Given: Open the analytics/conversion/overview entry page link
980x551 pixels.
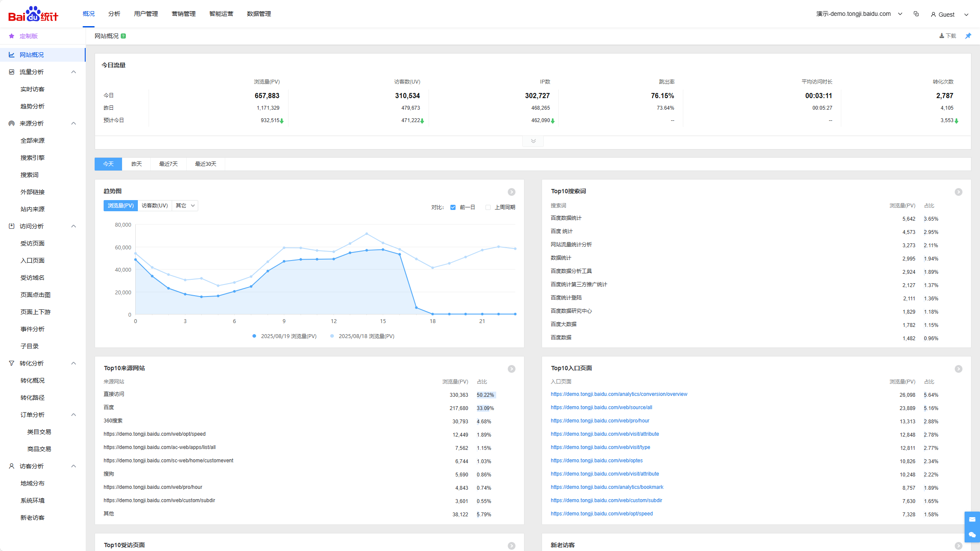Looking at the screenshot, I should (x=619, y=394).
